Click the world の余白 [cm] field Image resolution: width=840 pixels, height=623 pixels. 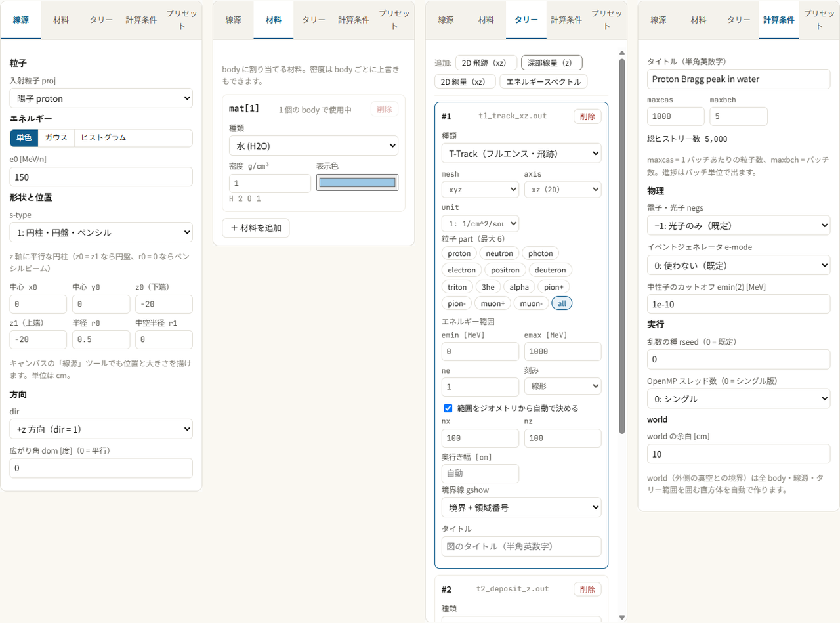(x=739, y=454)
